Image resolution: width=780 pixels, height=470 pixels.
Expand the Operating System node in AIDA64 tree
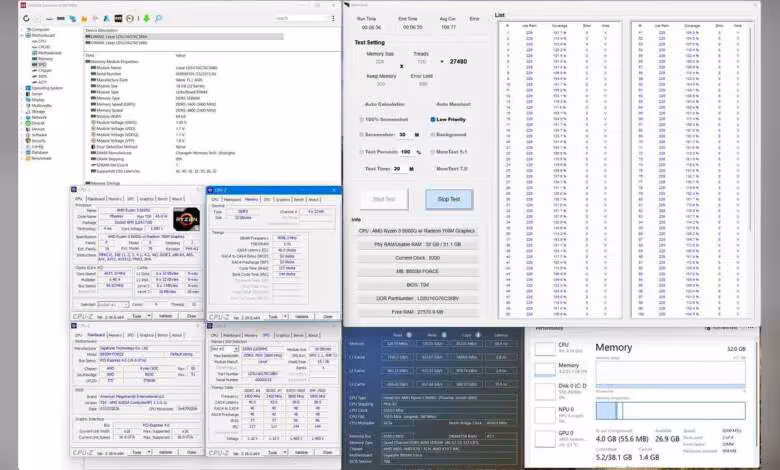(22, 88)
